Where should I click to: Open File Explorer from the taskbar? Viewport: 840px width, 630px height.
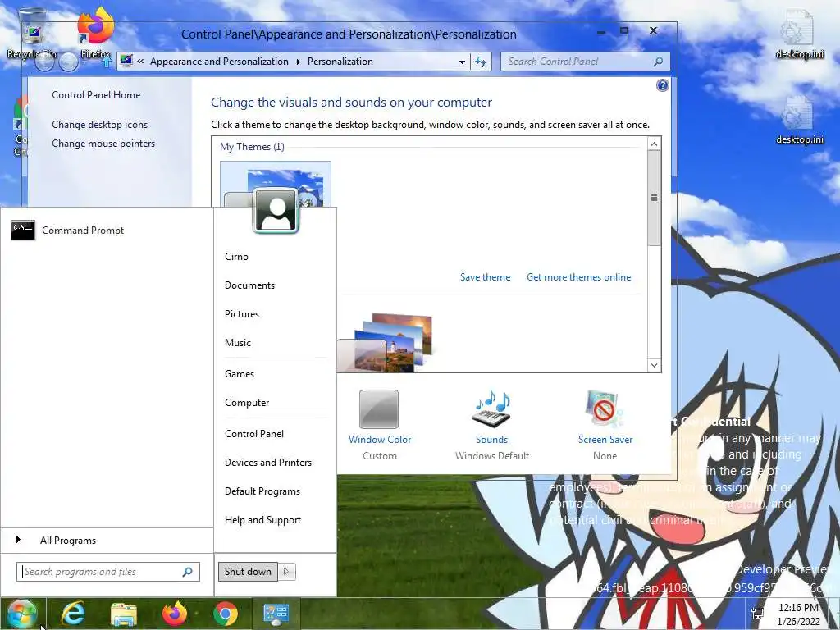coord(124,614)
